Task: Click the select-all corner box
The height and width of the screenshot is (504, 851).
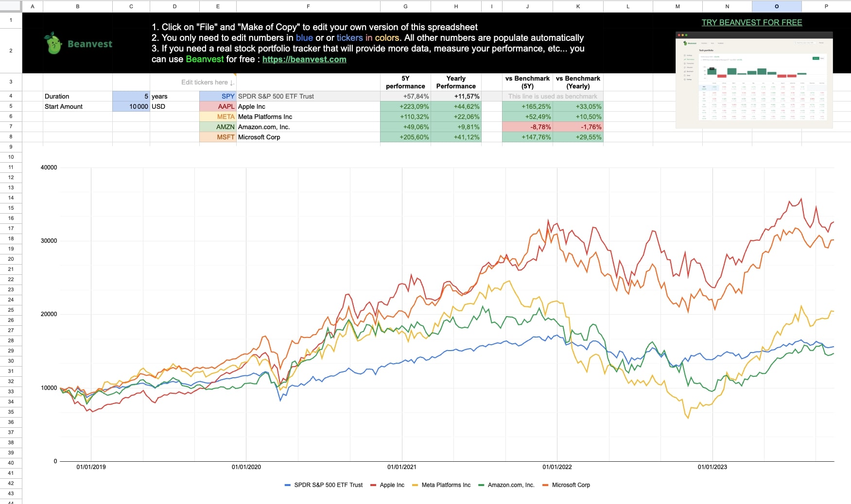Action: click(x=11, y=6)
